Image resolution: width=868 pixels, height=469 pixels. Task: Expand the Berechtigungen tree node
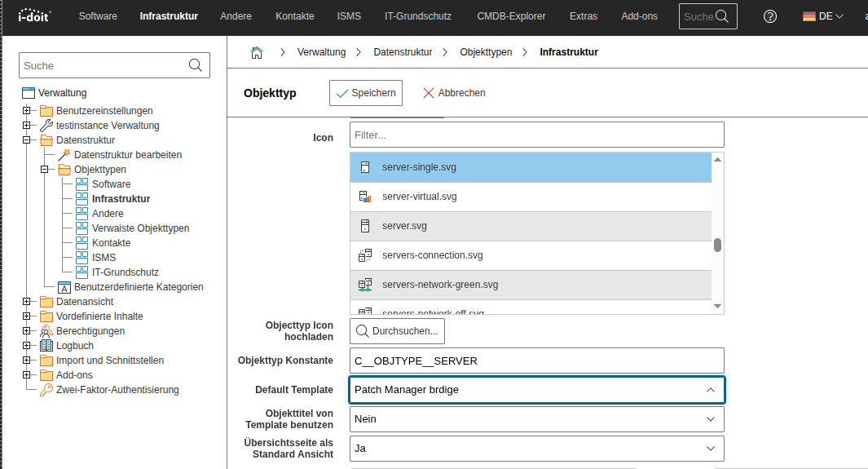[x=27, y=331]
